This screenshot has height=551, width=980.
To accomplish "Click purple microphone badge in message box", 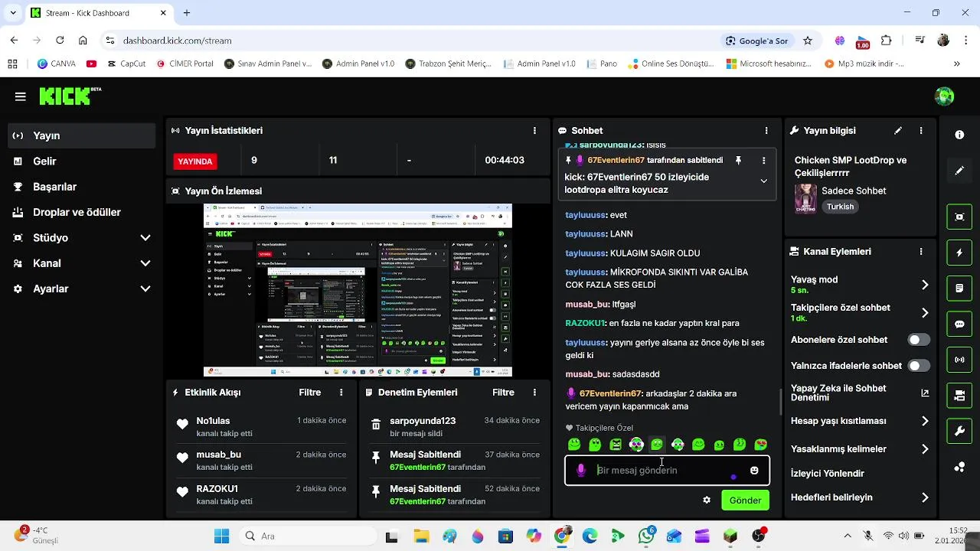I will 581,471.
